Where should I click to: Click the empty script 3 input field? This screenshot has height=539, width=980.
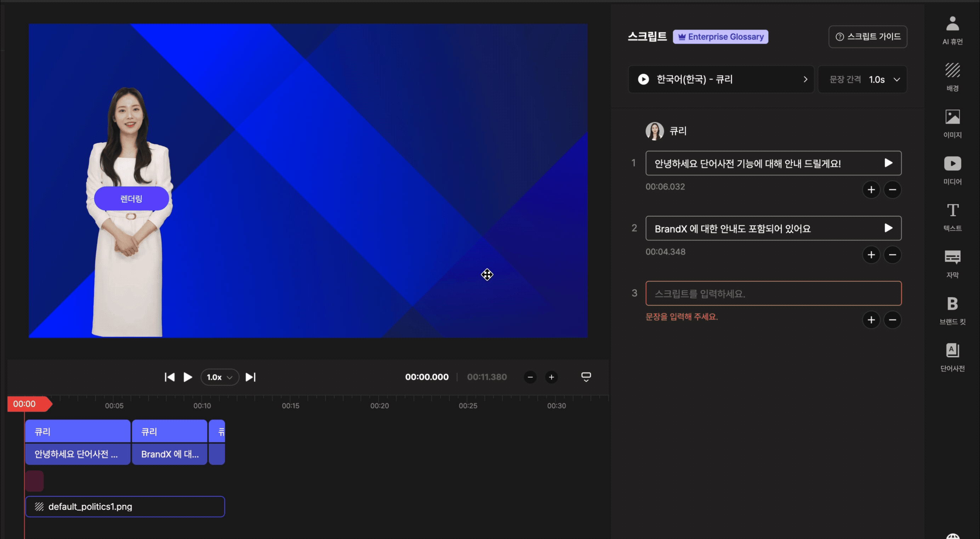click(x=773, y=294)
